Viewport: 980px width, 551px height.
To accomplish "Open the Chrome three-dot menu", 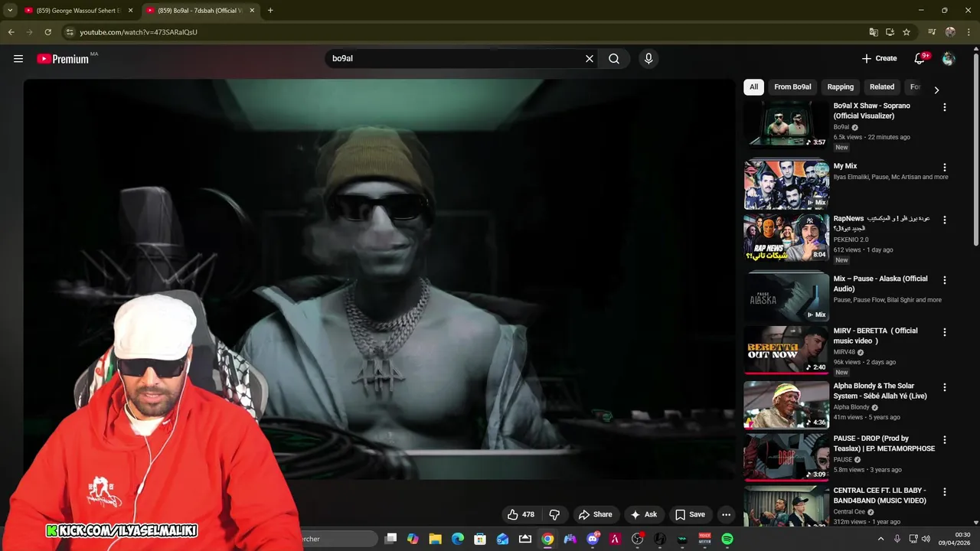I will point(969,32).
